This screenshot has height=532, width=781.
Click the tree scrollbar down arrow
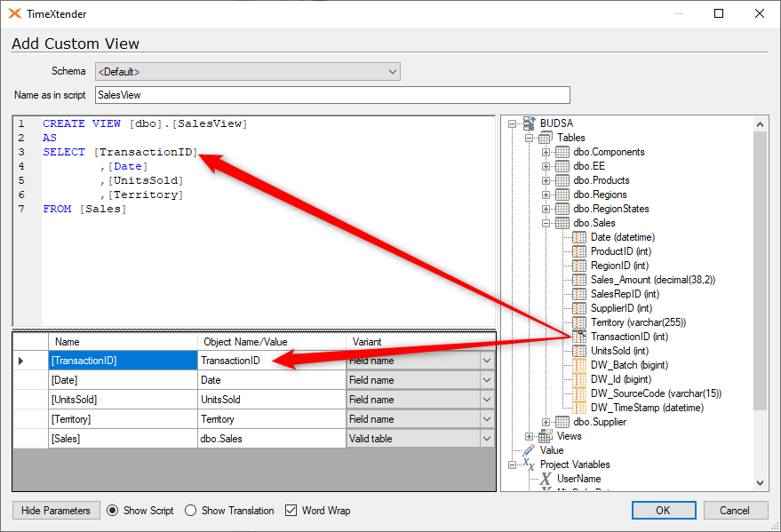pyautogui.click(x=760, y=482)
